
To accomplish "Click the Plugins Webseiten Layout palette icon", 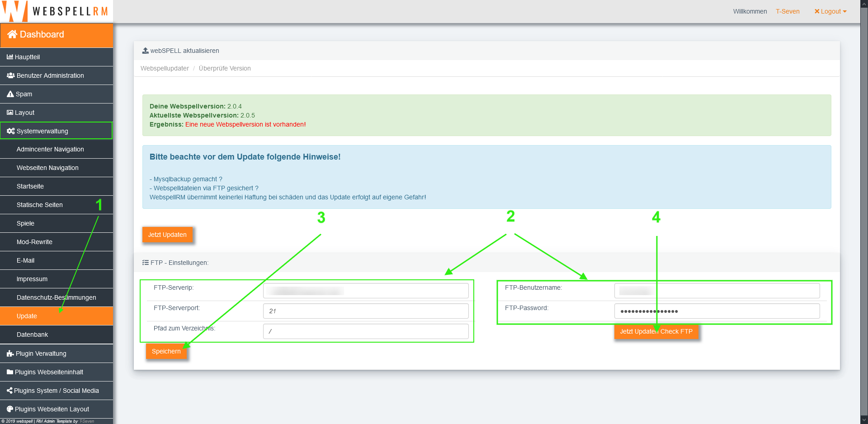I will point(10,409).
